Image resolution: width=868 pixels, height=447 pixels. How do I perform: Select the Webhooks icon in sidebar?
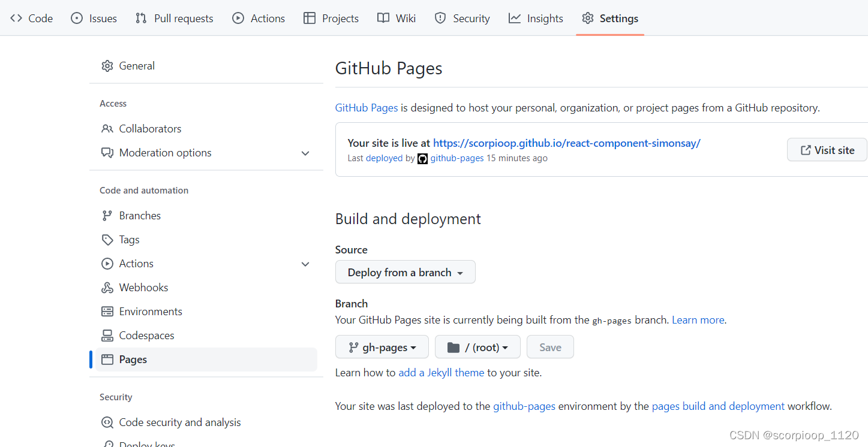click(107, 287)
